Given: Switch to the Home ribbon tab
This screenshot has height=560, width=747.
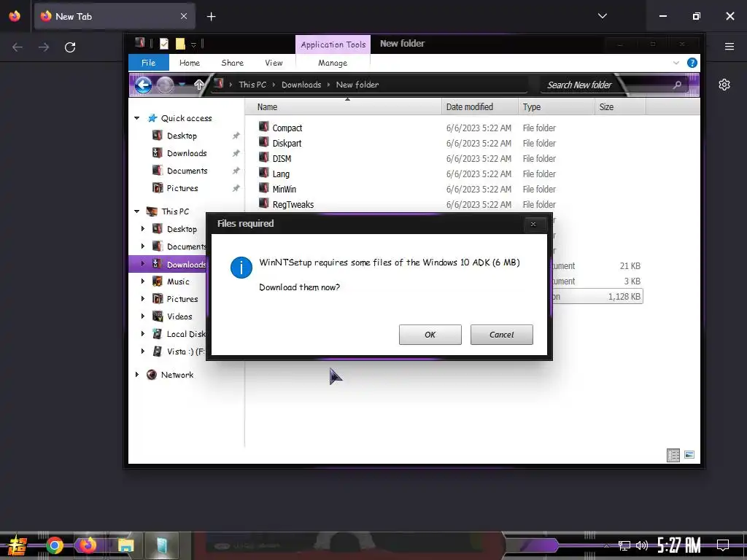Looking at the screenshot, I should click(x=189, y=63).
